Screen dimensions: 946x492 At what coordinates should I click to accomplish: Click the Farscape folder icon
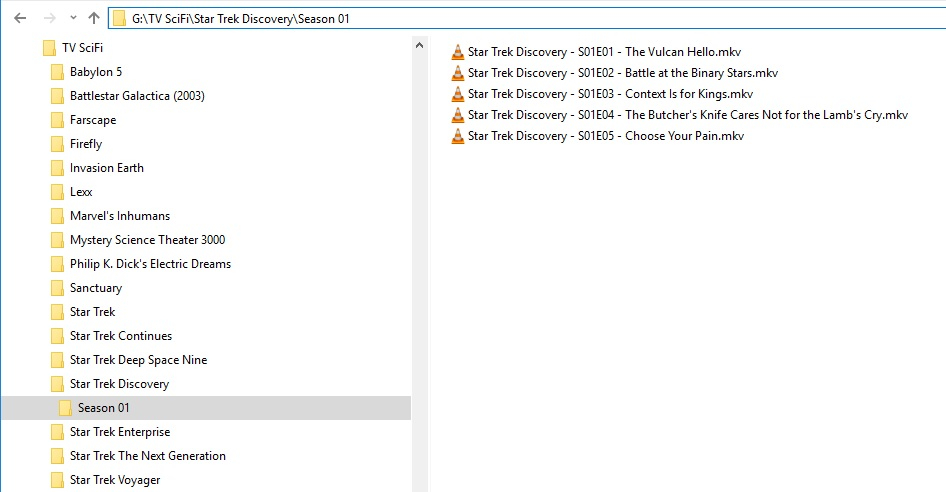pos(57,120)
